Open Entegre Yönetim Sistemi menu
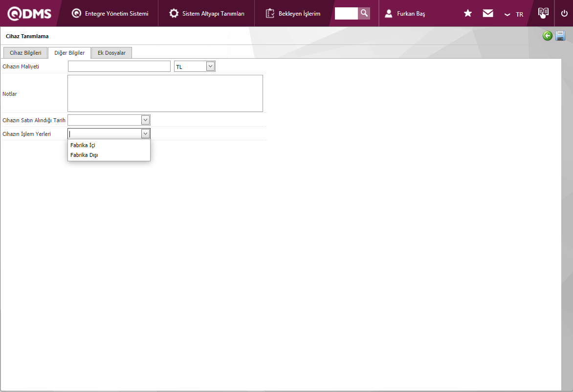Image resolution: width=573 pixels, height=392 pixels. coord(110,14)
